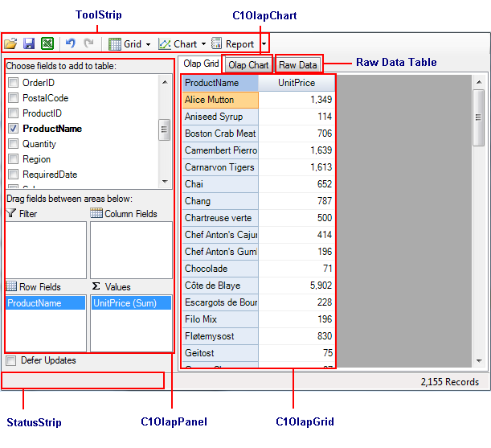Viewport: 491px width, 448px height.
Task: Click the ProductName field label in list
Action: click(52, 129)
